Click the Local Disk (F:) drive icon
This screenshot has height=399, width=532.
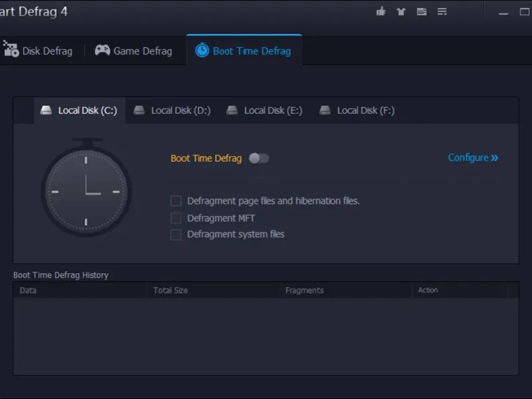tap(325, 110)
